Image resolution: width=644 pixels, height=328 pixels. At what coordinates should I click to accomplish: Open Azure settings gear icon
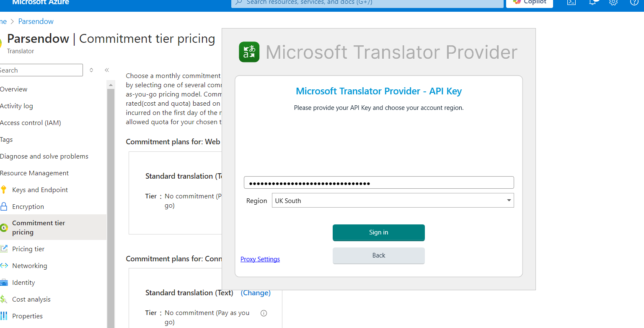tap(613, 2)
